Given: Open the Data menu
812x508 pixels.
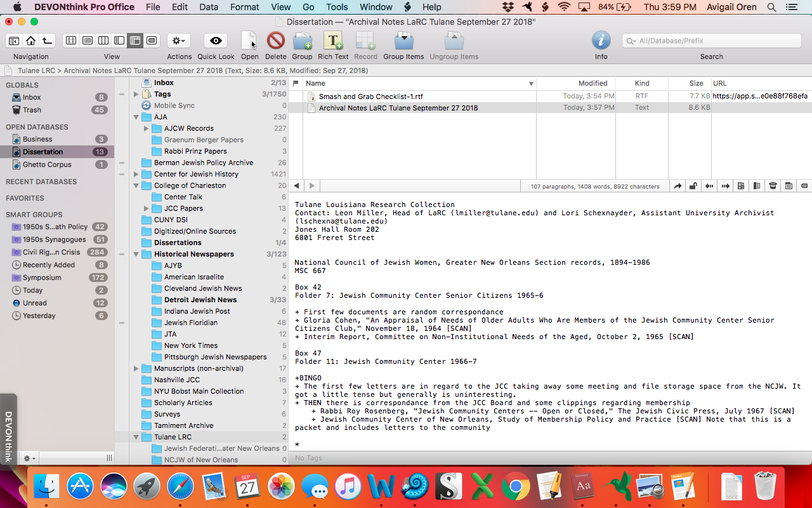Looking at the screenshot, I should pyautogui.click(x=209, y=7).
